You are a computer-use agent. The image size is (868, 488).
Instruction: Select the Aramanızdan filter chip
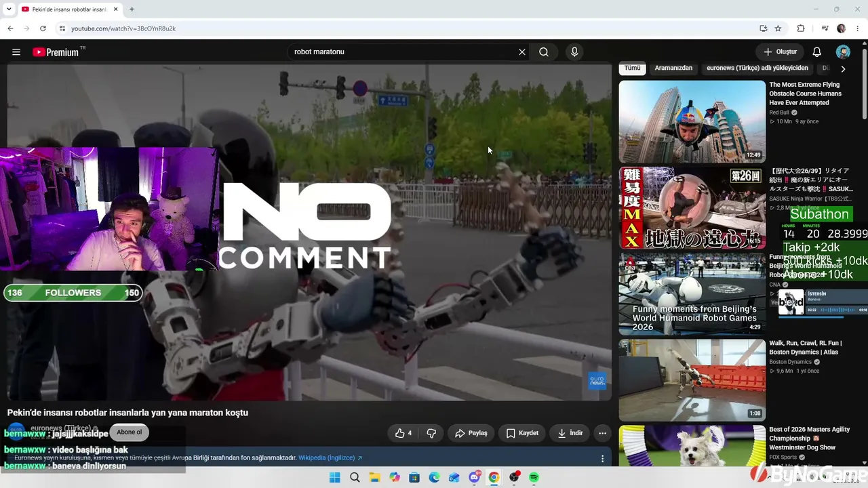click(x=673, y=68)
